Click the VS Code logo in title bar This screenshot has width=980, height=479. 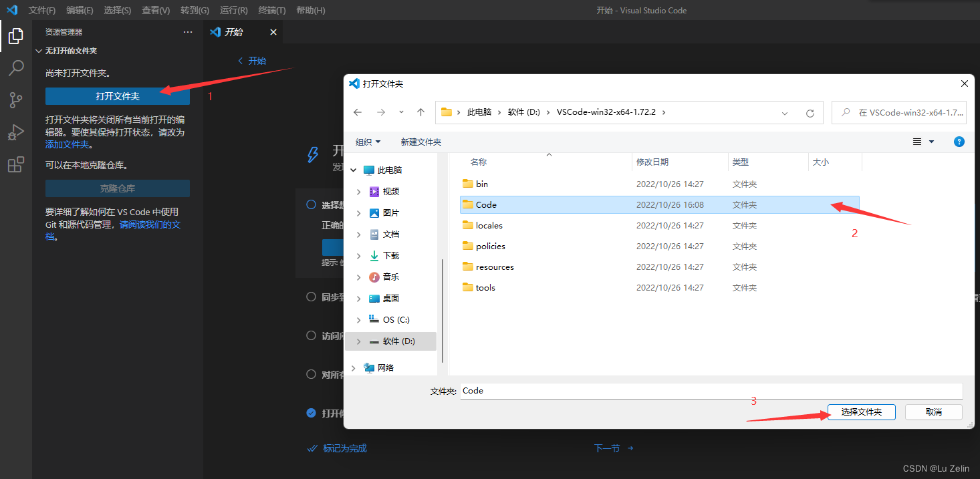(x=11, y=10)
